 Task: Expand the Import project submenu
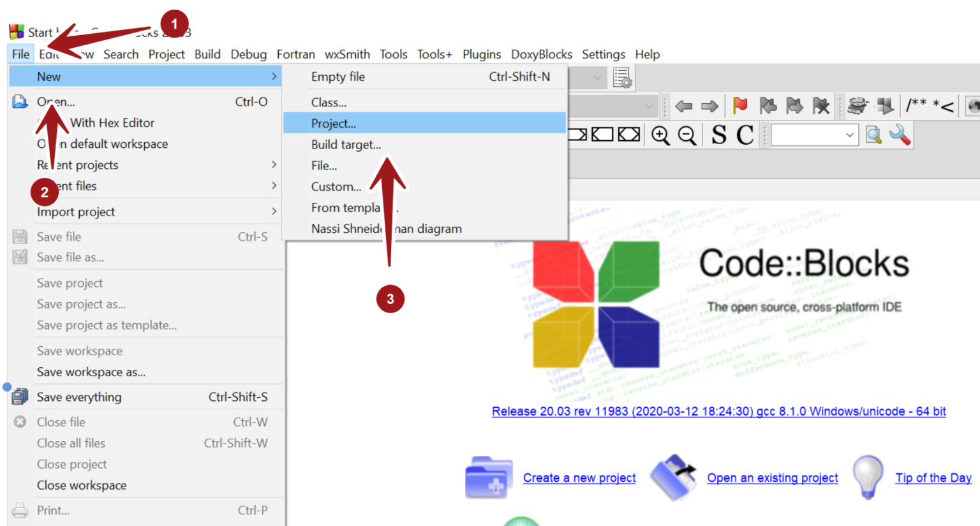pyautogui.click(x=153, y=212)
